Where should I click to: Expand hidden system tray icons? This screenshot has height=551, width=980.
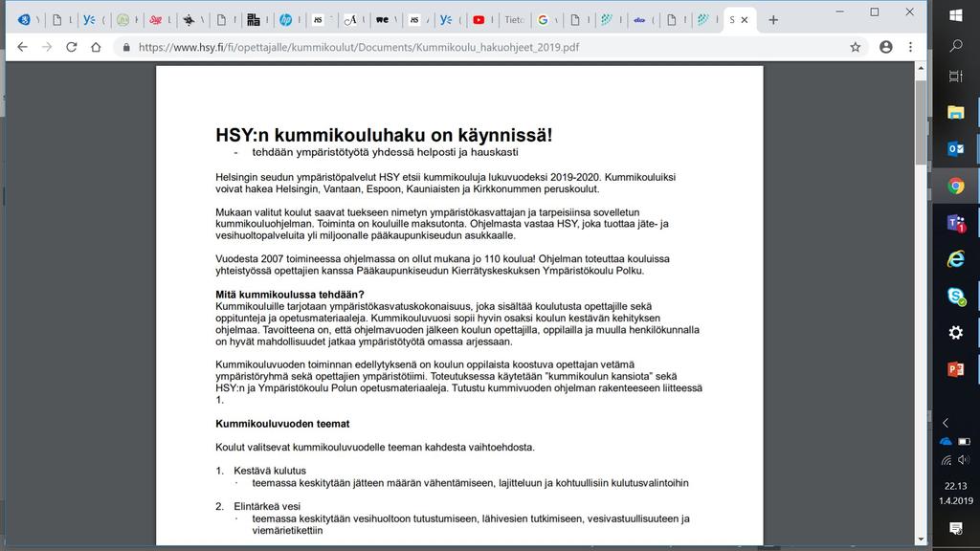946,423
